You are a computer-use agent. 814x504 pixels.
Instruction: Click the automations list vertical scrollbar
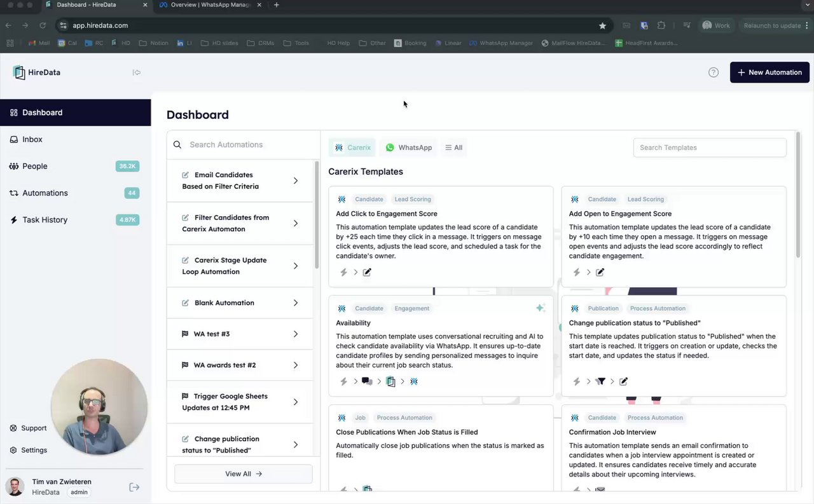pyautogui.click(x=316, y=214)
